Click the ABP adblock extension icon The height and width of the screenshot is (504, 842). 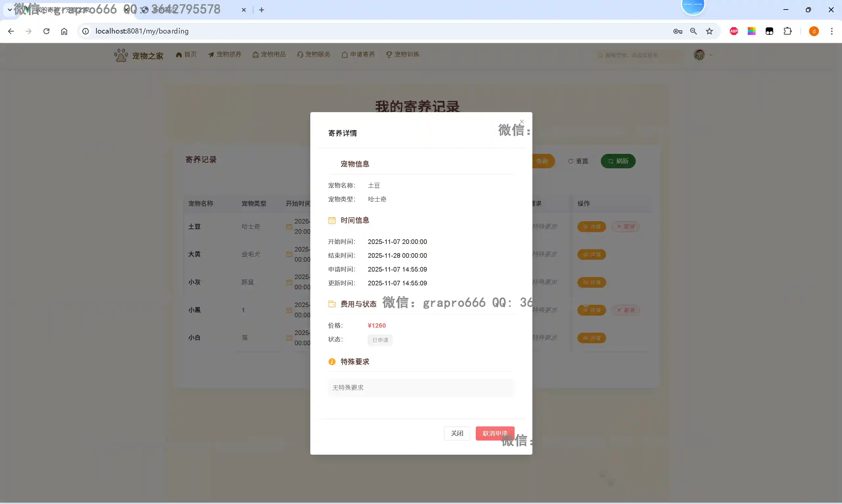coord(734,31)
